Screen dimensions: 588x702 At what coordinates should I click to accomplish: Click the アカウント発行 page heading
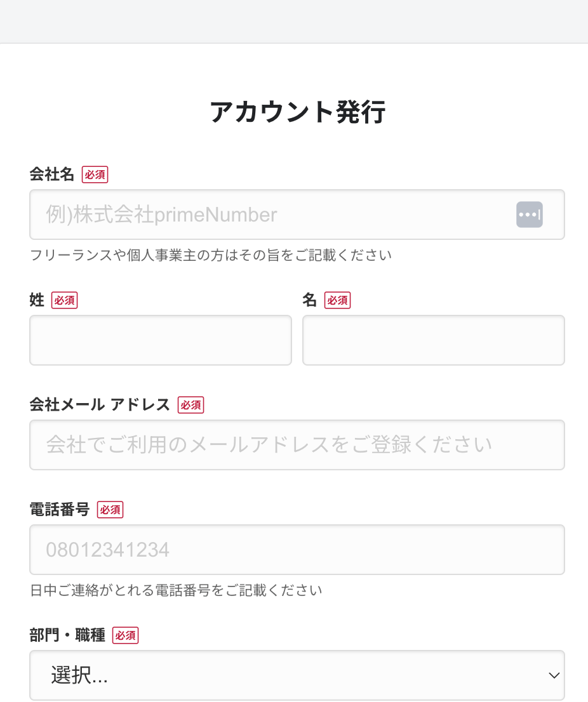point(297,112)
